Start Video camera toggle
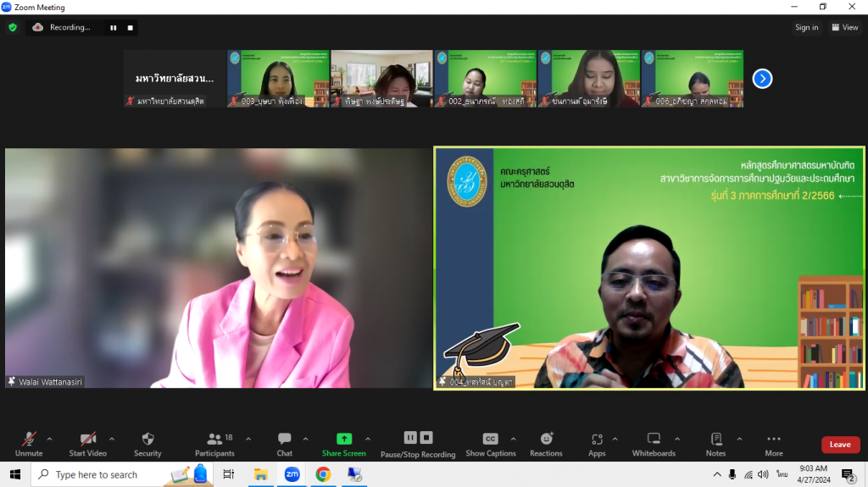Viewport: 868px width, 487px height. pos(88,444)
